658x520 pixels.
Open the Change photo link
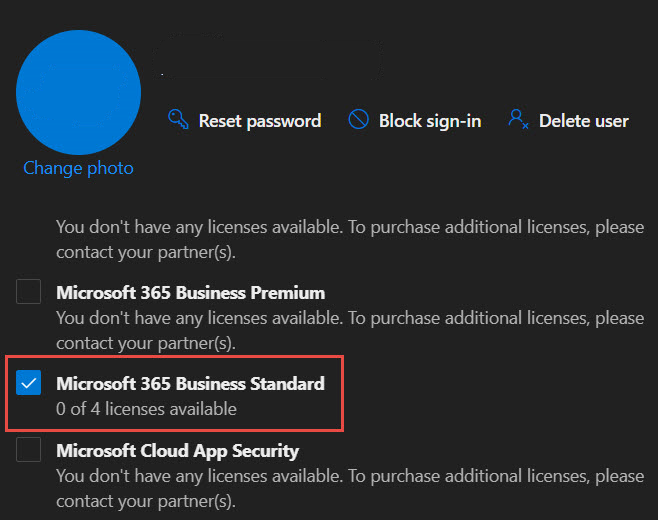78,168
